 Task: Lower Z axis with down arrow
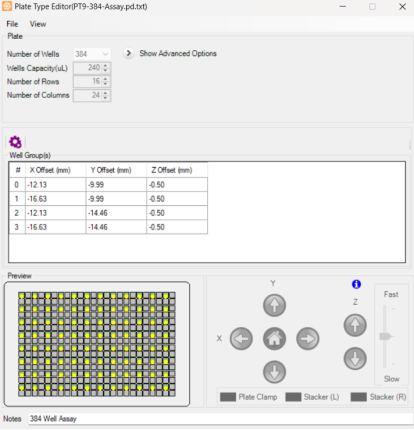[355, 359]
